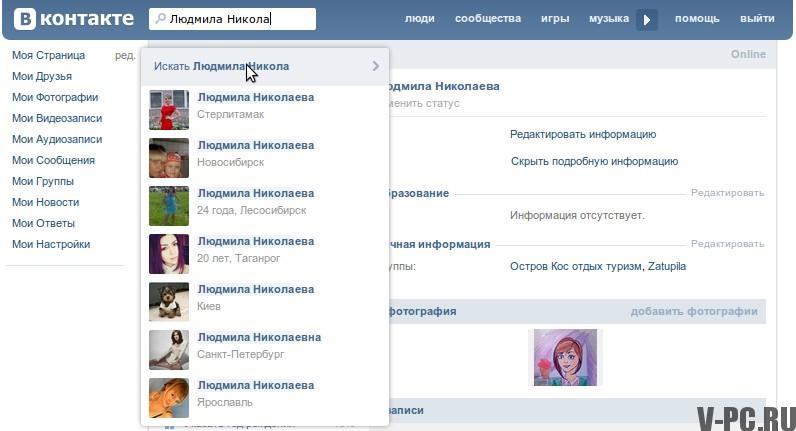Open помощь in top menu
The width and height of the screenshot is (796, 431).
(697, 19)
